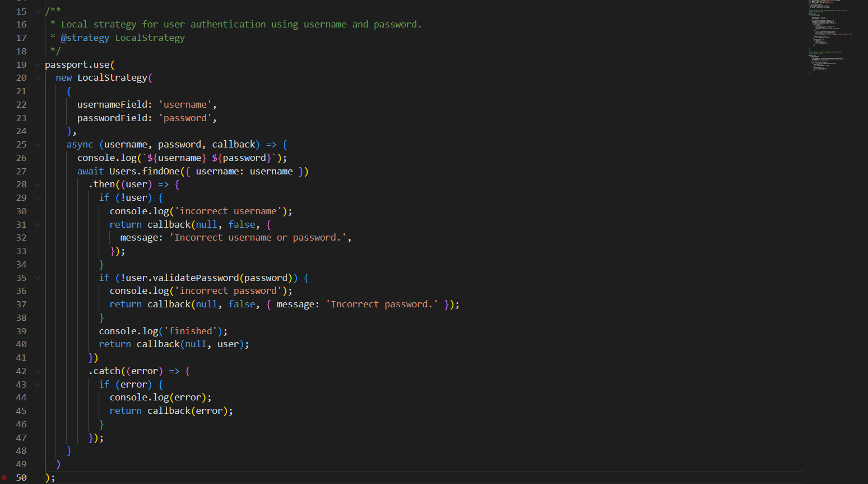Fold the if (error) block on line 43
Viewport: 868px width, 484px height.
pyautogui.click(x=37, y=385)
